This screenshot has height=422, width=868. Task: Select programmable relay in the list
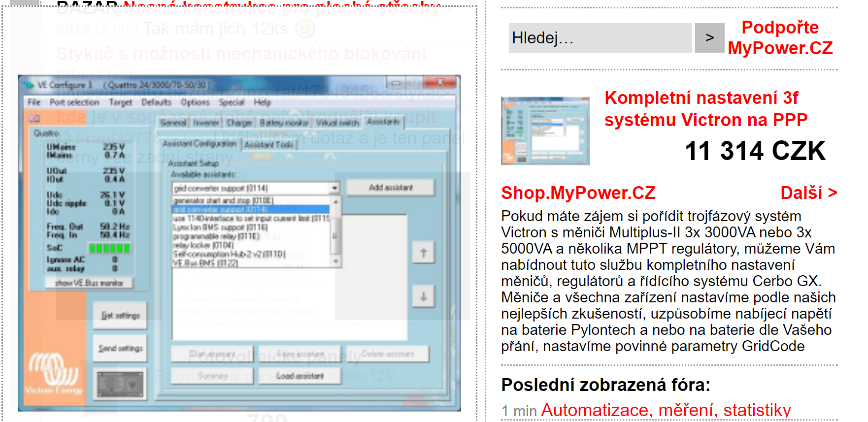click(x=251, y=236)
